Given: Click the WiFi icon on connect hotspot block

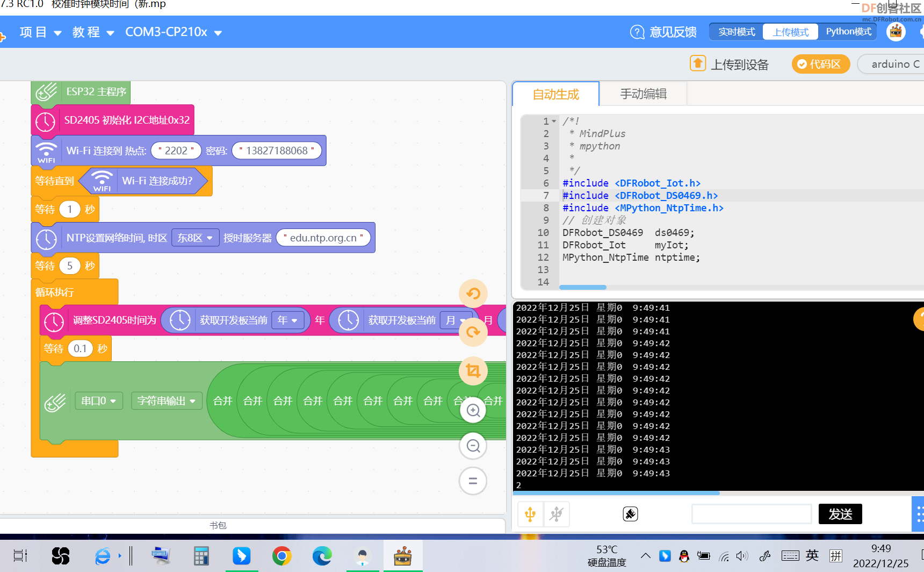Looking at the screenshot, I should click(47, 152).
